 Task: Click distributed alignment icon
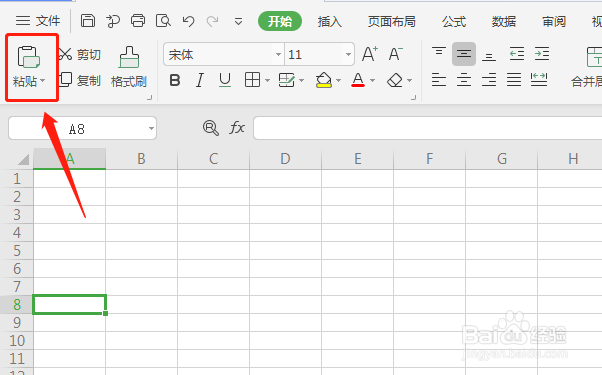coord(539,80)
